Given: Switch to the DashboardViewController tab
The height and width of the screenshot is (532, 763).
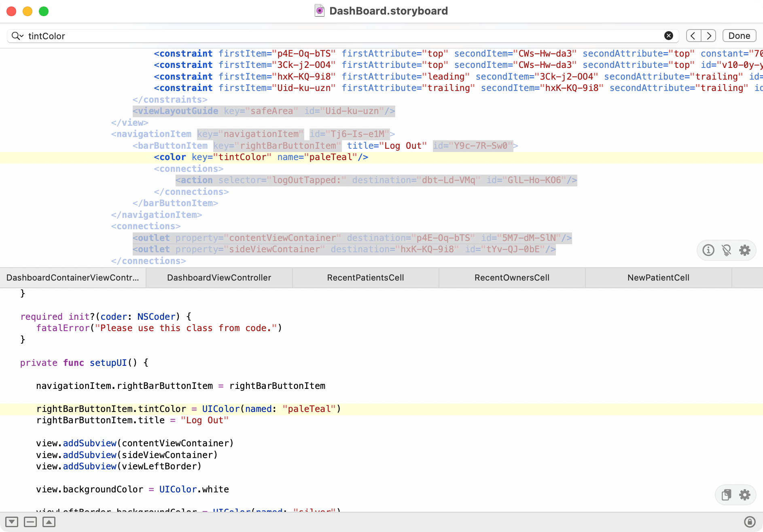Looking at the screenshot, I should (219, 278).
